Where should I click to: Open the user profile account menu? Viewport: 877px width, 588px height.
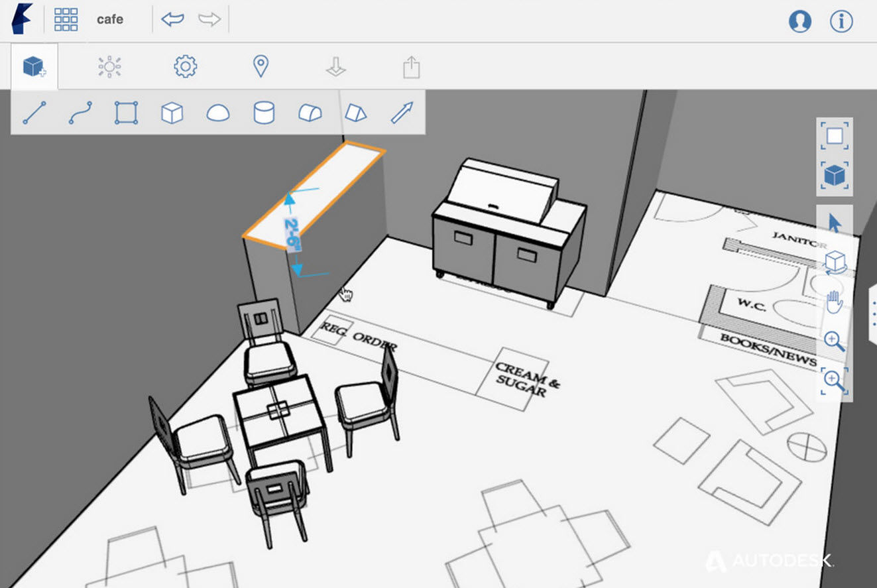[x=800, y=21]
